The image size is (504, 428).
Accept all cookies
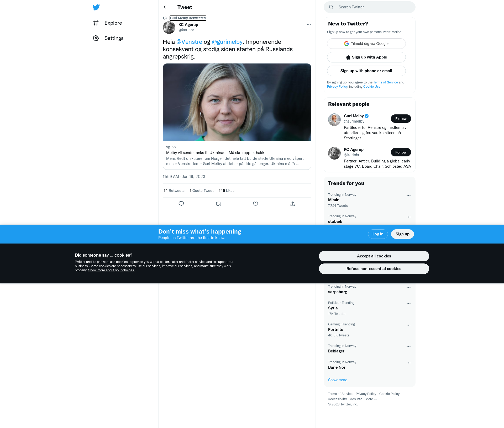click(374, 256)
